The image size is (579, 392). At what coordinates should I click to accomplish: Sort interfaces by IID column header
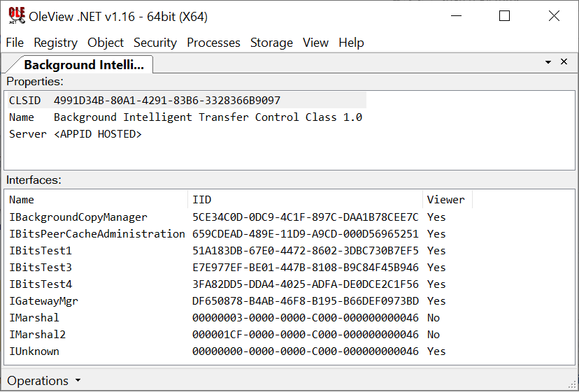click(305, 200)
